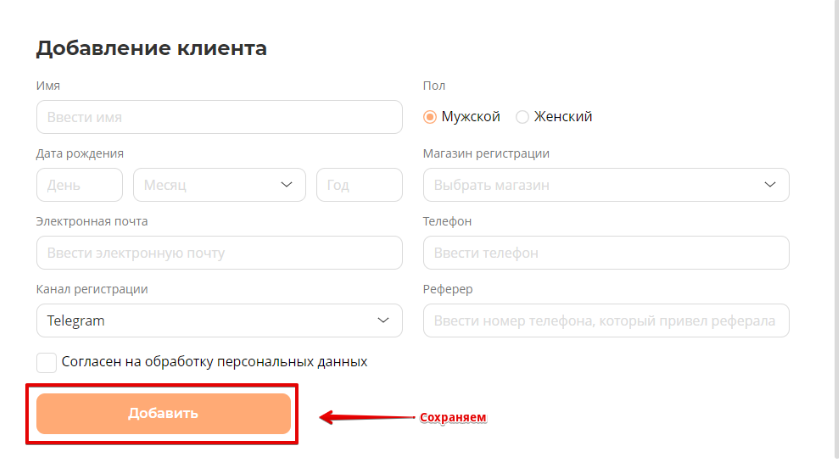Click into the День birth day field
The image size is (839, 464).
click(x=79, y=185)
